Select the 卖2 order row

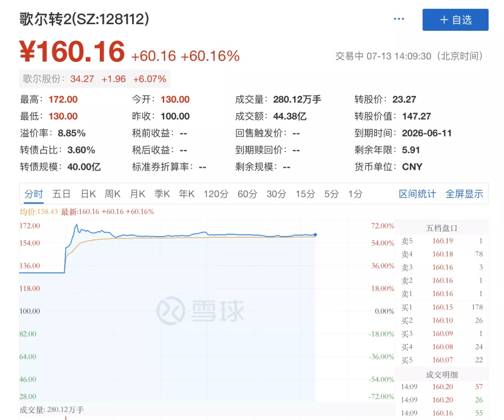pyautogui.click(x=442, y=281)
